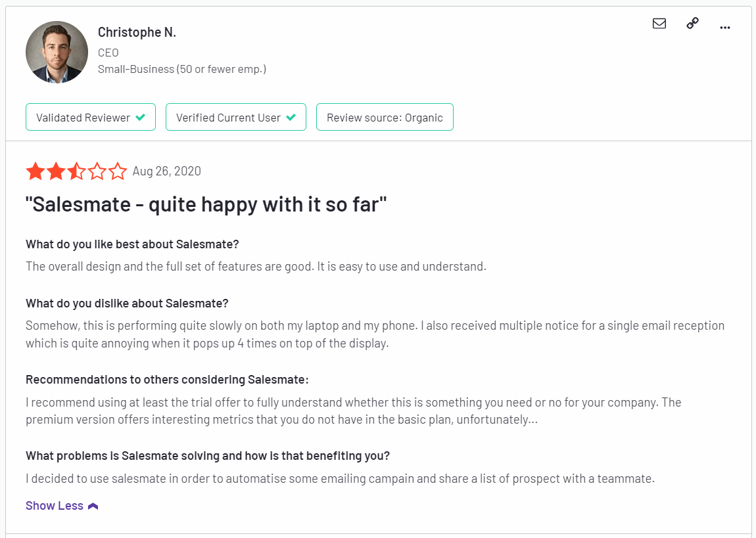Click the fourth empty rating star
The image size is (756, 538).
97,171
